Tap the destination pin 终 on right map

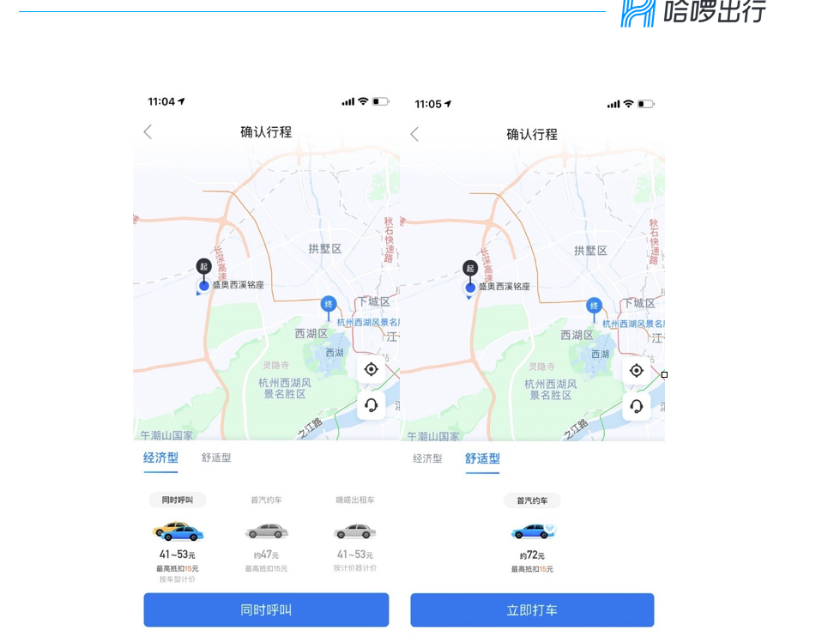[x=594, y=306]
